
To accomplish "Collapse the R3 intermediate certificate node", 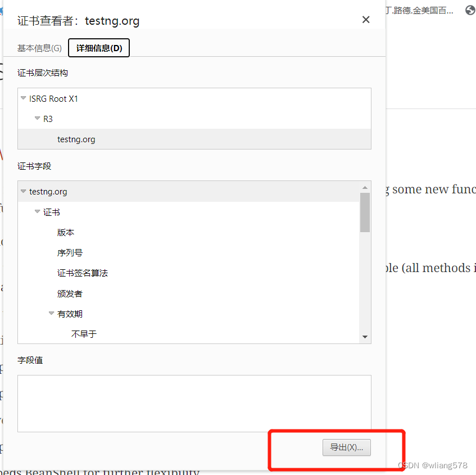I will [x=37, y=118].
